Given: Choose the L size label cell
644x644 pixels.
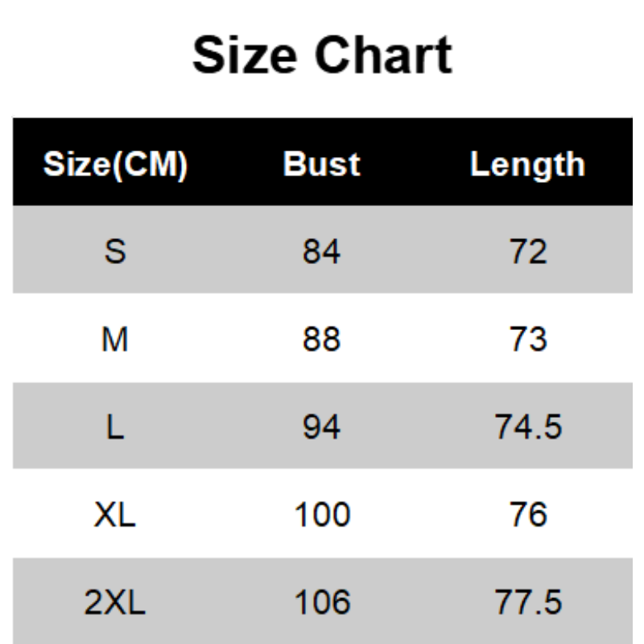Looking at the screenshot, I should [x=115, y=427].
